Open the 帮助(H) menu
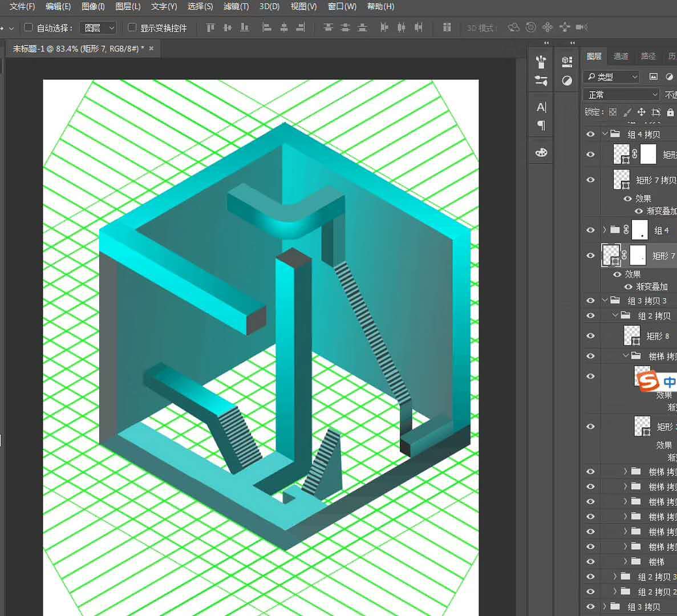This screenshot has width=677, height=616. pyautogui.click(x=380, y=6)
